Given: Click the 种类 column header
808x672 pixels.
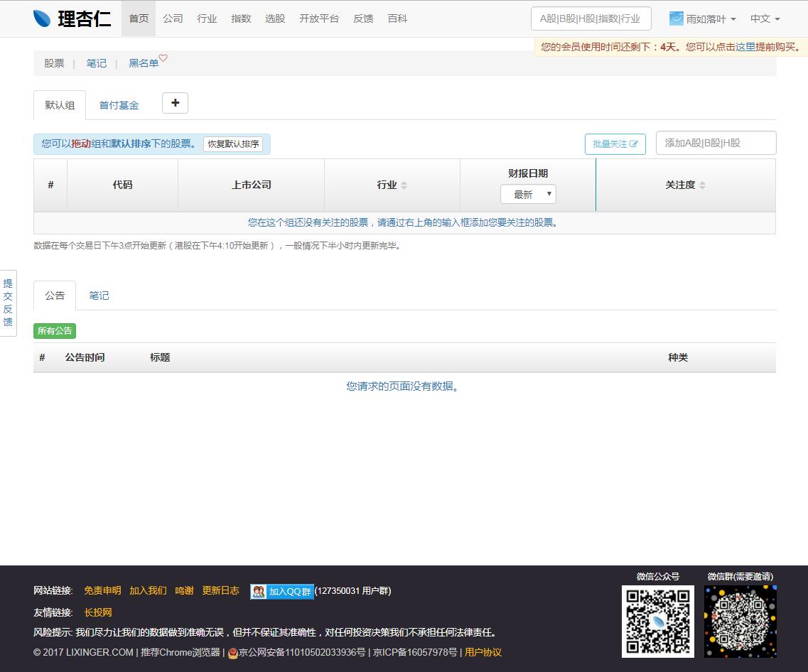Looking at the screenshot, I should tap(678, 357).
